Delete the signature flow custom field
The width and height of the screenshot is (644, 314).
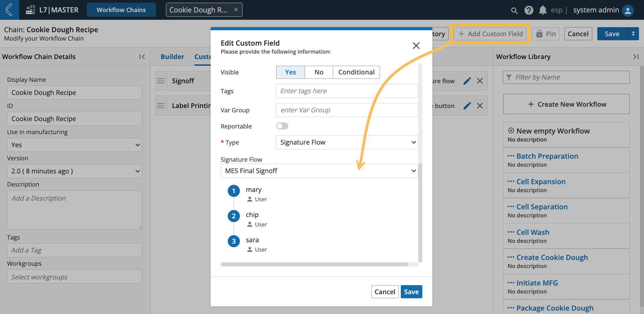tap(480, 81)
